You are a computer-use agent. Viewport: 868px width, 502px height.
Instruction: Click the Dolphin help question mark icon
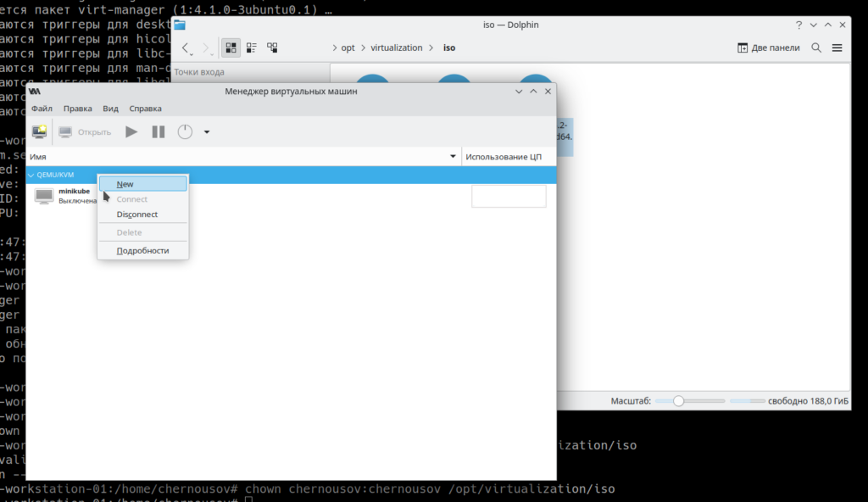click(x=798, y=25)
